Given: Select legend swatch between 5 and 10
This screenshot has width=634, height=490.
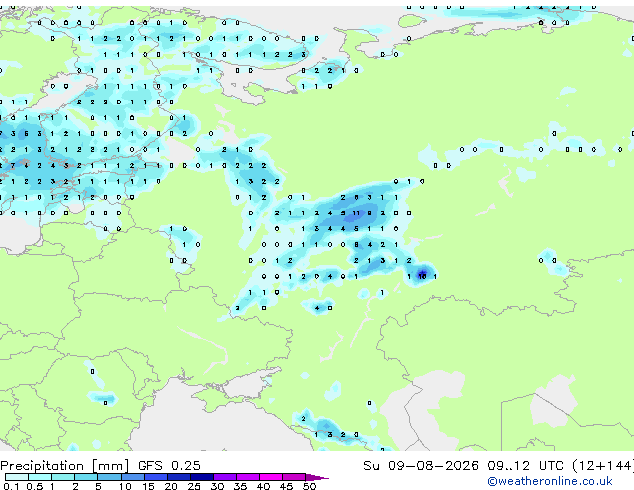Looking at the screenshot, I should [109, 477].
